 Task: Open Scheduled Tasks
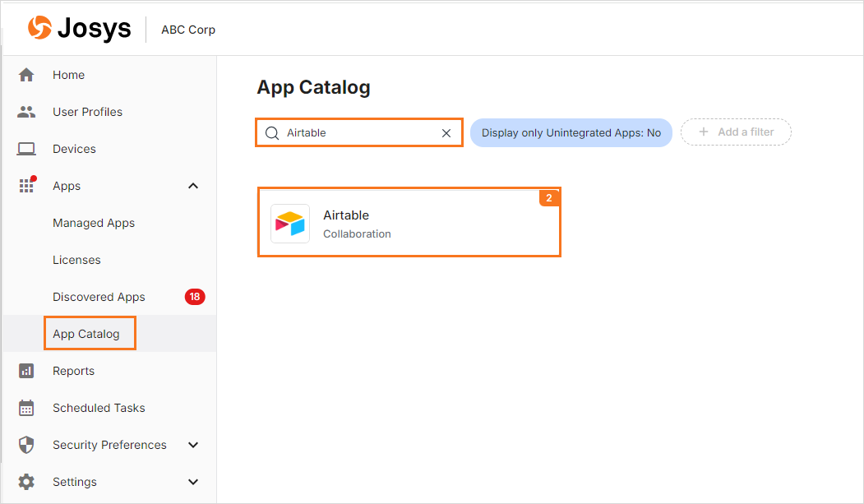99,408
